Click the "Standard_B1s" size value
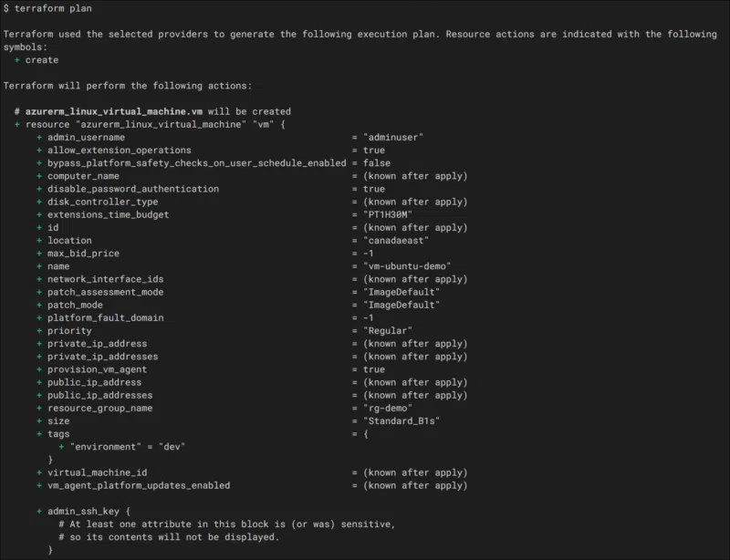 (x=401, y=421)
